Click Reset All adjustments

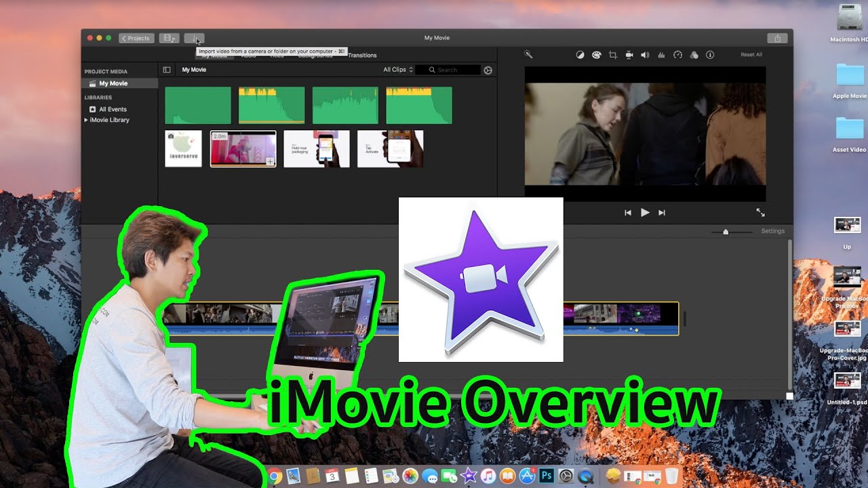(751, 55)
